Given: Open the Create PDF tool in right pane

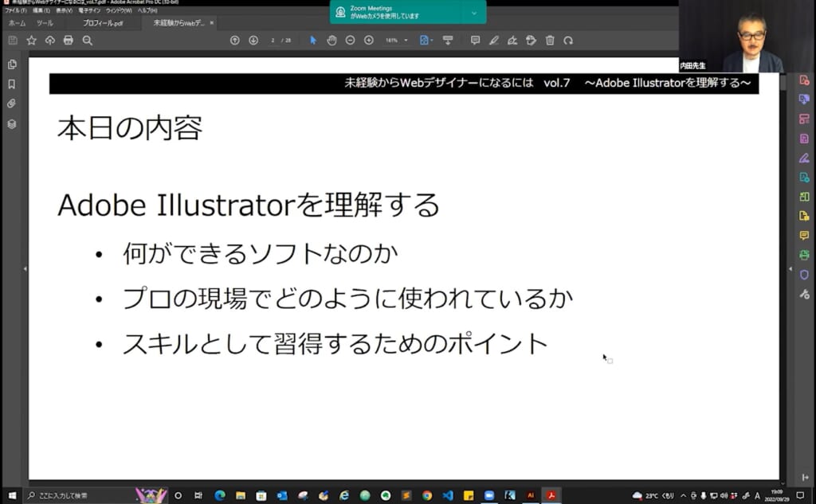Looking at the screenshot, I should click(804, 80).
